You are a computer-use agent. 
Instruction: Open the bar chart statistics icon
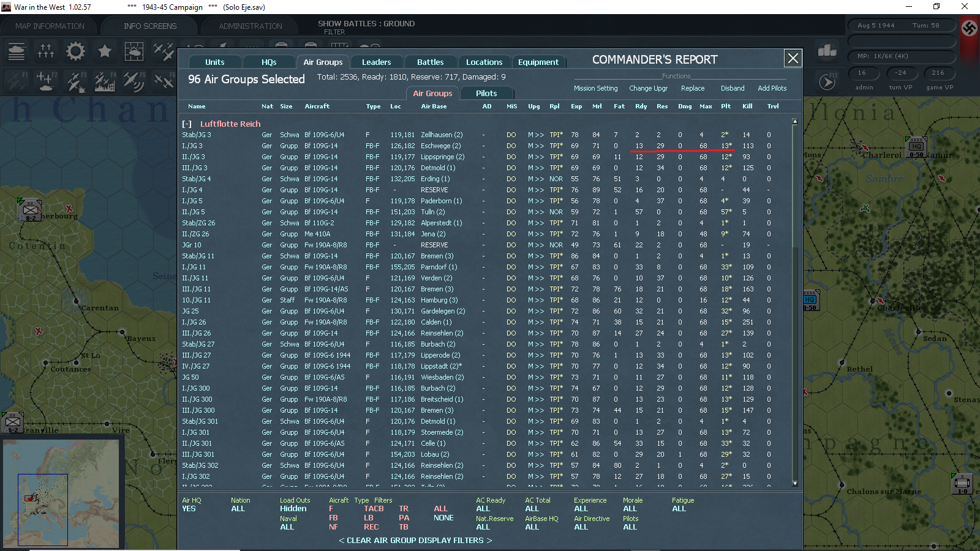pyautogui.click(x=827, y=50)
